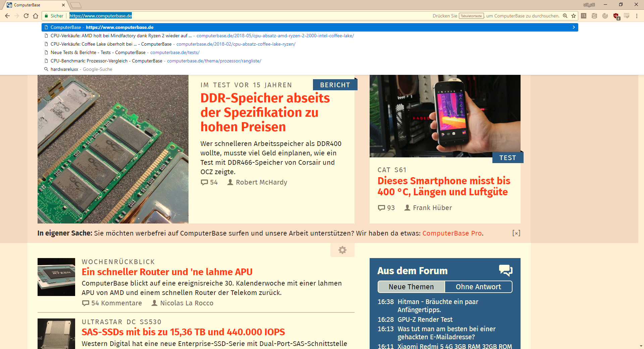Open the browser home page icon
This screenshot has height=349, width=644.
pos(36,16)
